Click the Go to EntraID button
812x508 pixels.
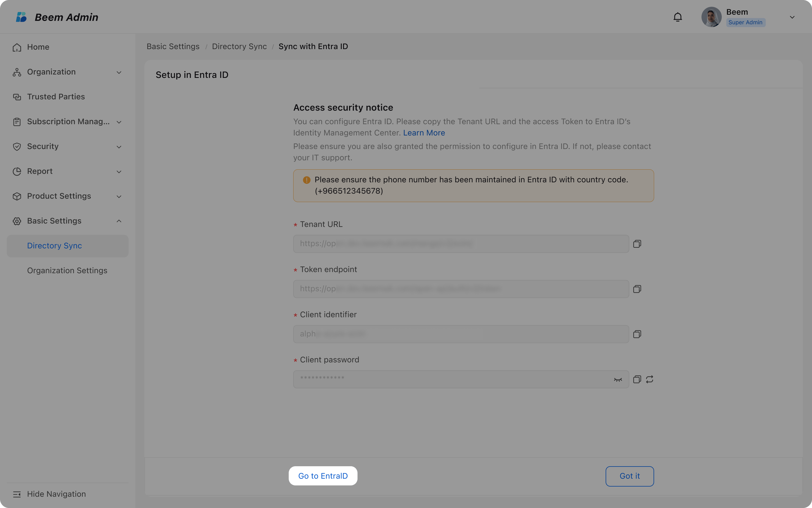(x=323, y=476)
